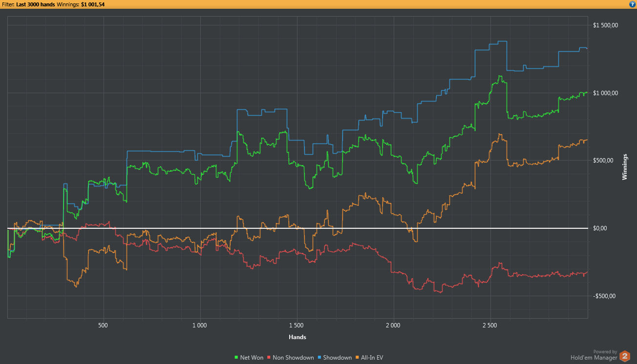Toggle the Net Won series label
637x364 pixels.
tap(252, 358)
